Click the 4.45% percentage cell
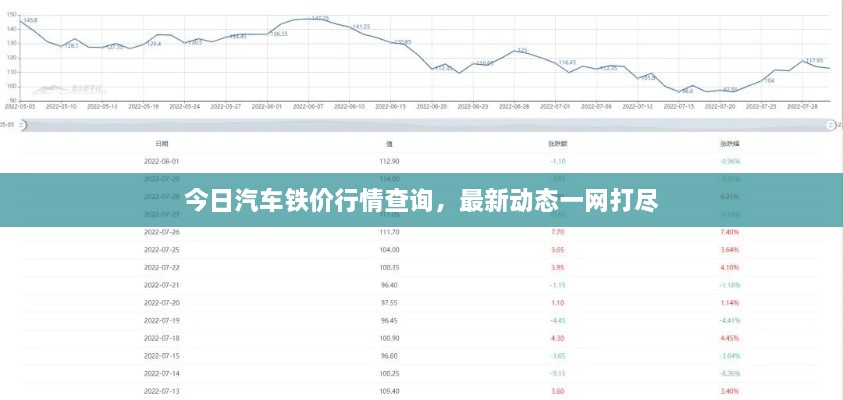 [x=730, y=338]
